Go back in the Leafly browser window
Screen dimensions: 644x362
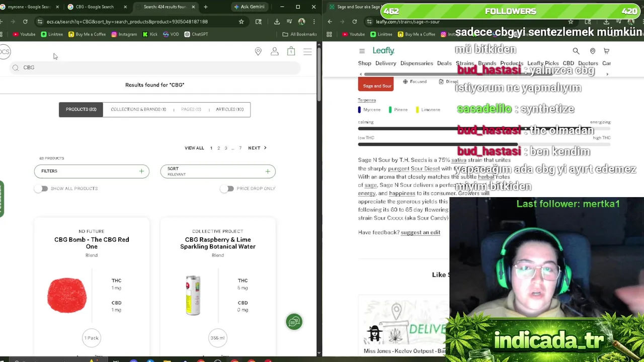(330, 22)
